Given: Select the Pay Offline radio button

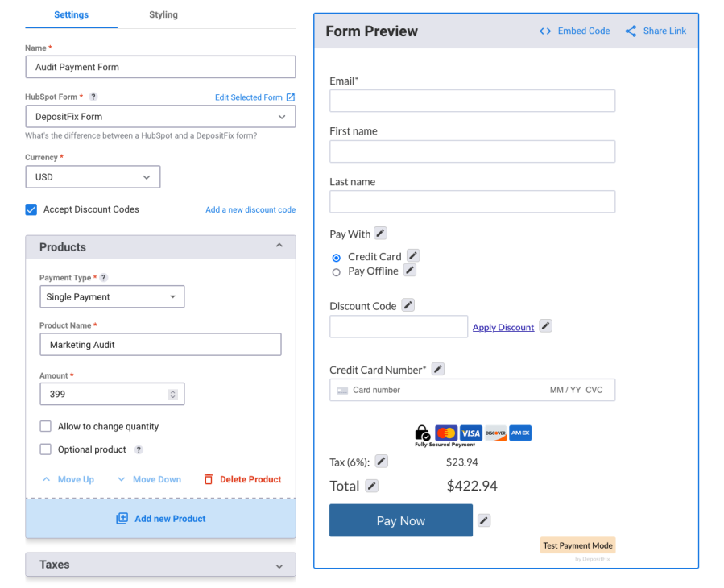Looking at the screenshot, I should pyautogui.click(x=336, y=271).
